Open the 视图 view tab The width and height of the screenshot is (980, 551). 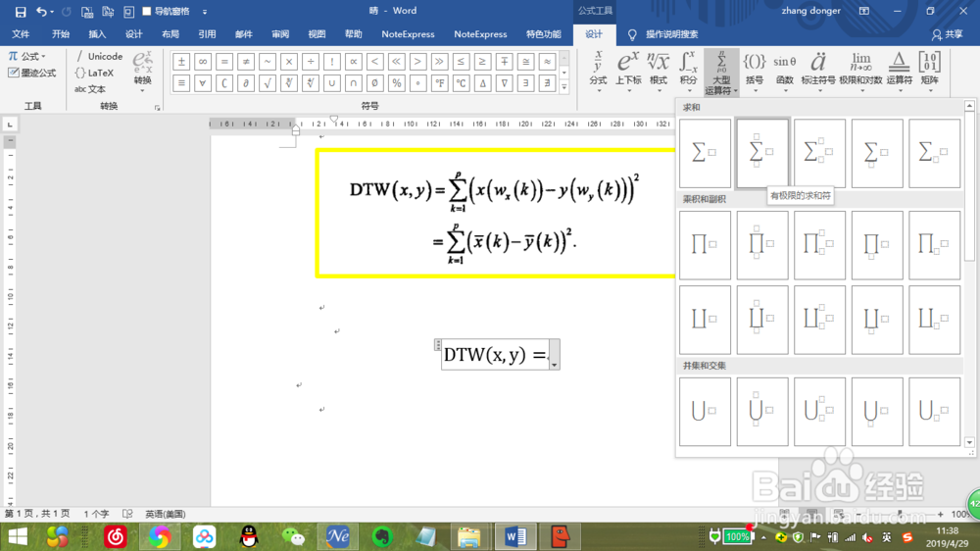pos(317,34)
